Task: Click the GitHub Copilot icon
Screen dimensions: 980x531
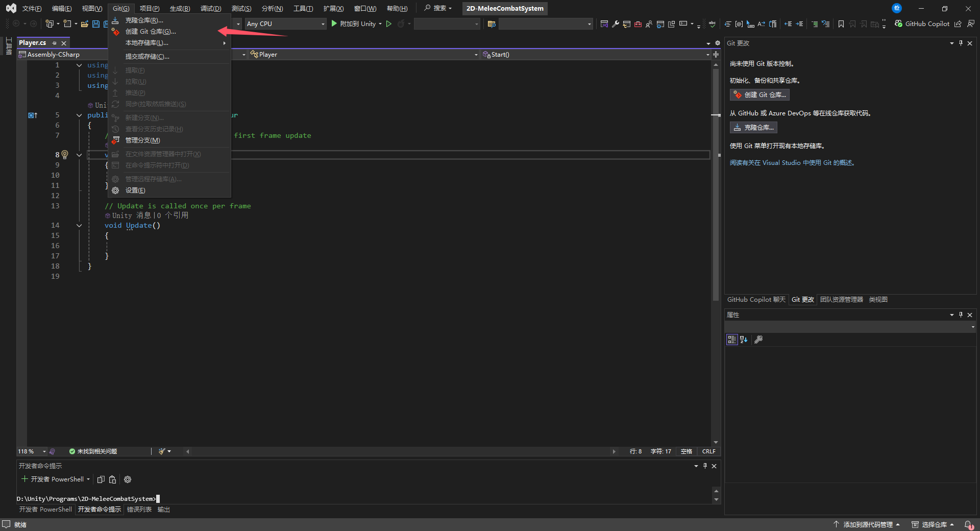Action: click(898, 23)
